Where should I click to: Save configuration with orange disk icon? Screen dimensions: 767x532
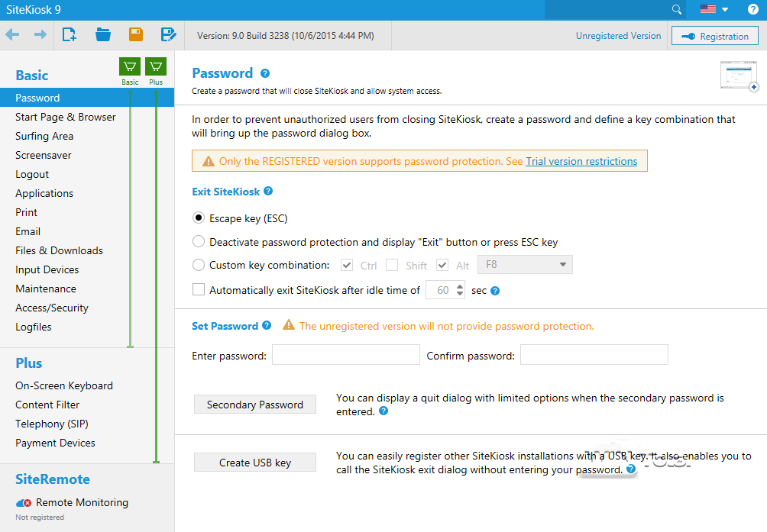point(136,34)
